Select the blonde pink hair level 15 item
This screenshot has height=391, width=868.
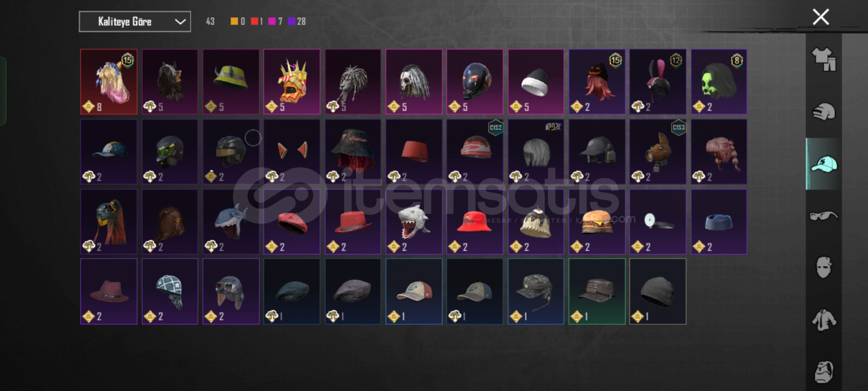click(x=109, y=81)
